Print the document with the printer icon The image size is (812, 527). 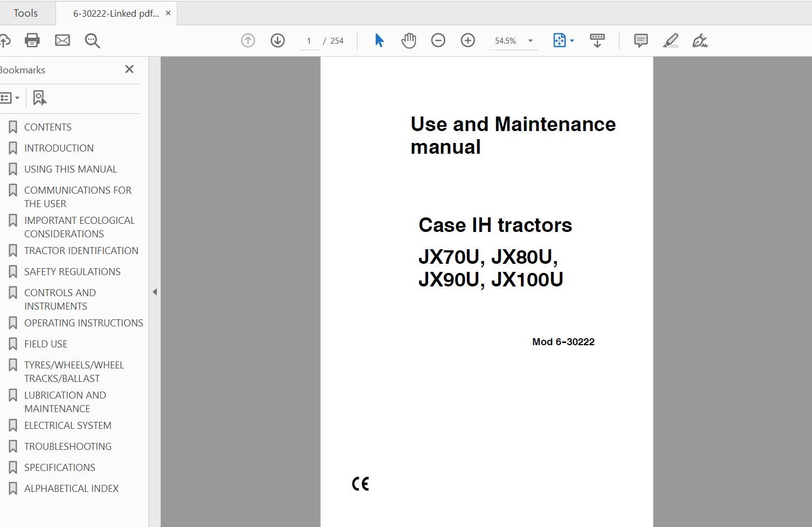pyautogui.click(x=32, y=40)
